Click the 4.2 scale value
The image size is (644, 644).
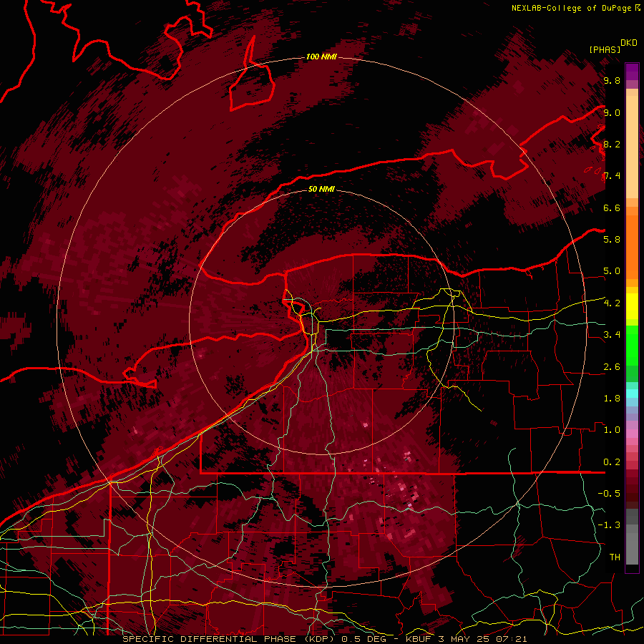(612, 303)
